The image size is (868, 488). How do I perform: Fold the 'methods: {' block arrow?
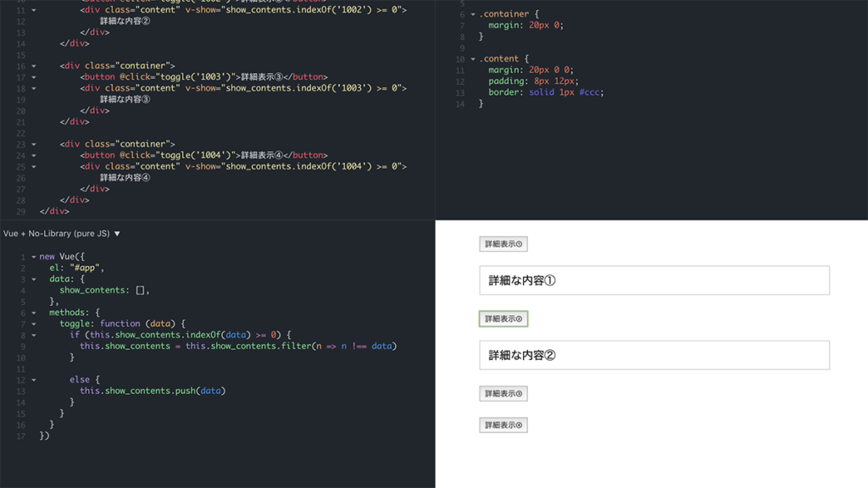pos(34,313)
